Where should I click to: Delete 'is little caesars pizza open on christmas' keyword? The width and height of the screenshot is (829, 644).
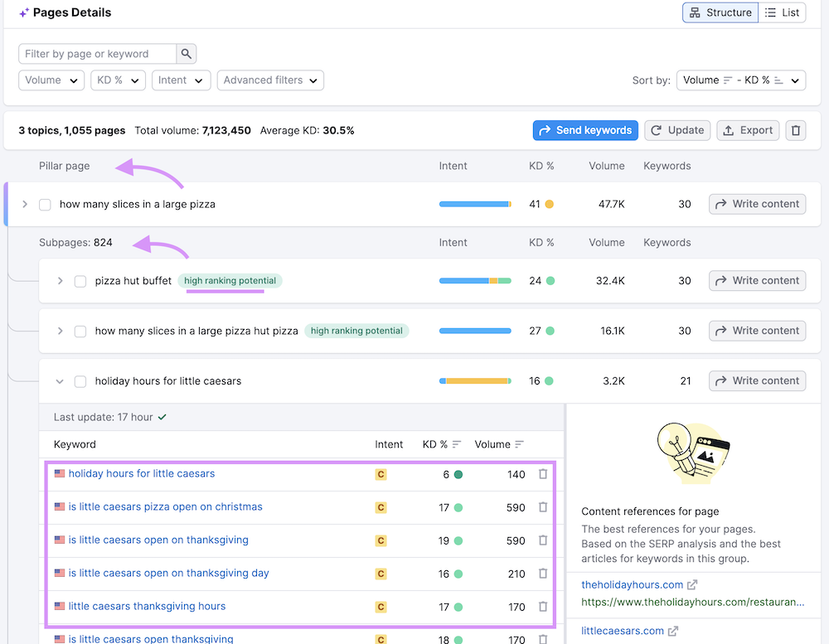(543, 507)
